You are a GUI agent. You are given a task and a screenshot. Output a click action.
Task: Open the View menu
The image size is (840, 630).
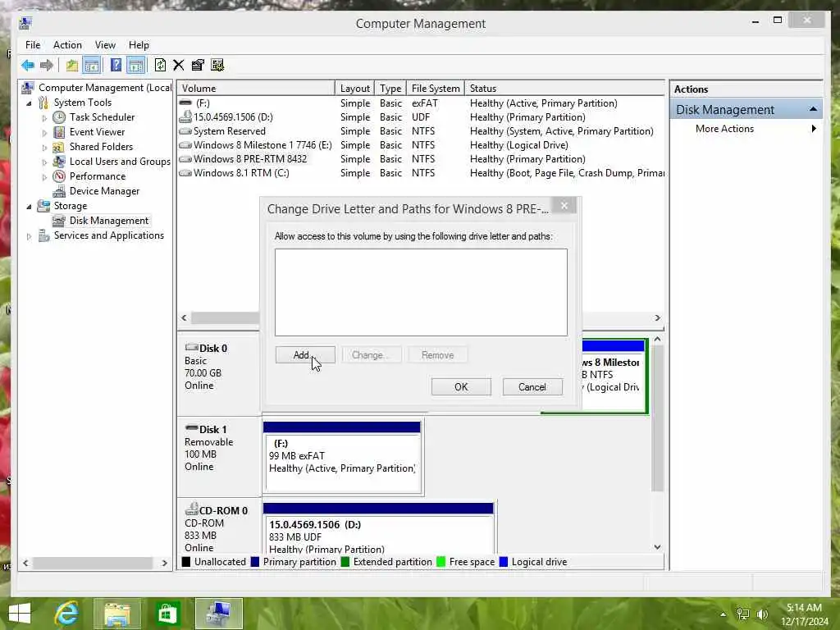pos(105,45)
